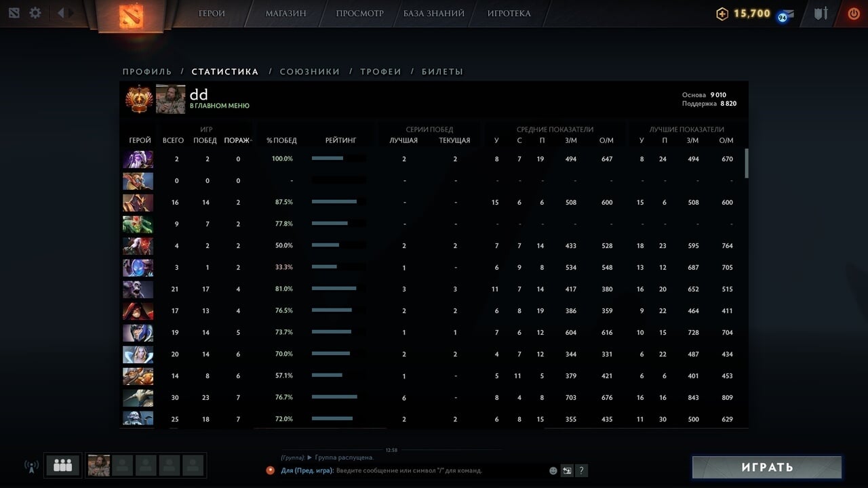868x488 pixels.
Task: Select hero portrait in the 73.7% row
Action: (138, 333)
